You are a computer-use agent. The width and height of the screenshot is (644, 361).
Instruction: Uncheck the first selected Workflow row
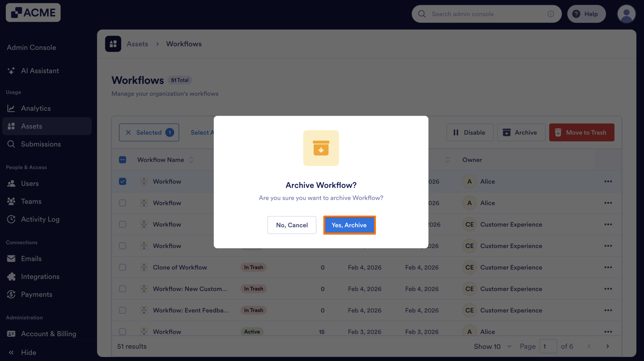pyautogui.click(x=123, y=181)
